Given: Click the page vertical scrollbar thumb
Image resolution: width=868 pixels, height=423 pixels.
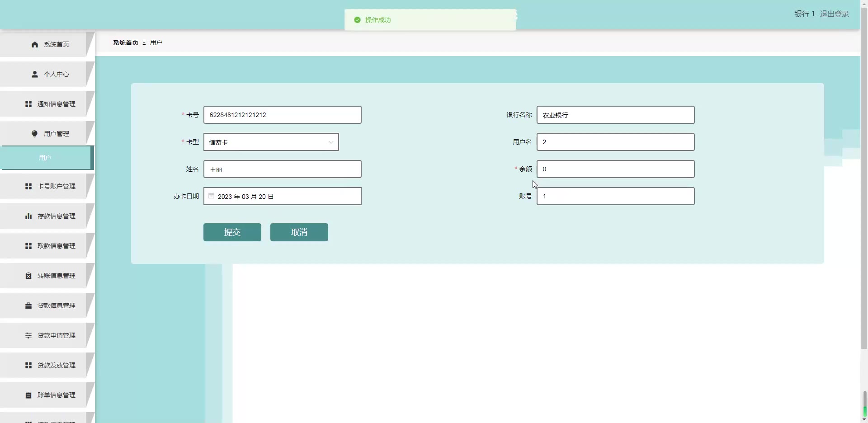Looking at the screenshot, I should [x=864, y=179].
